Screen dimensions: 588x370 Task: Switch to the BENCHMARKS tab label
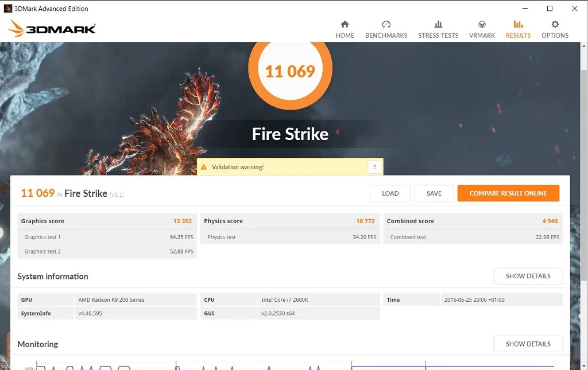pyautogui.click(x=386, y=36)
